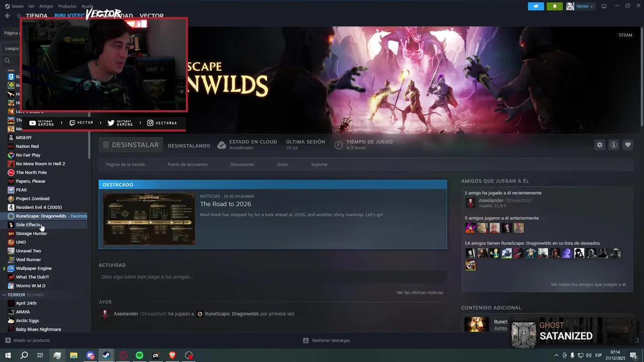Select Worms W.M.D game icon
644x362 pixels.
pos(11,286)
